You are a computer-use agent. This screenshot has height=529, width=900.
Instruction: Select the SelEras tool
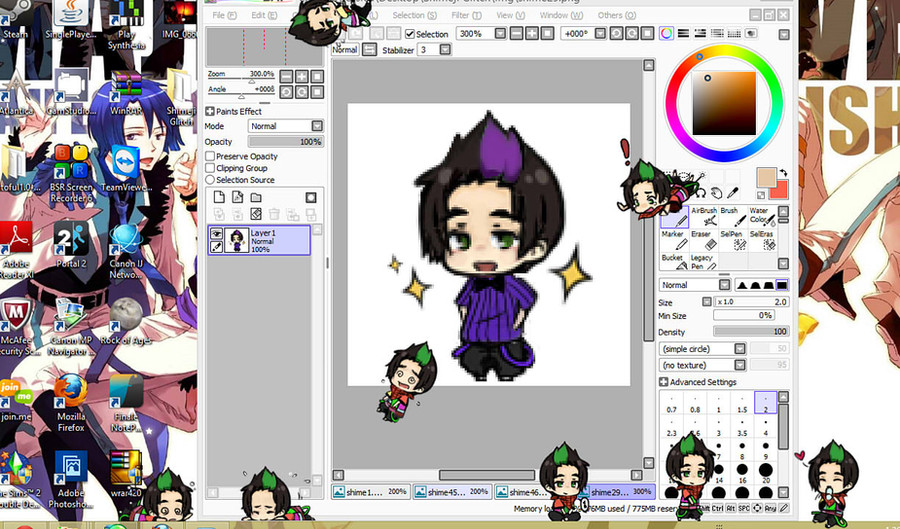tap(762, 240)
